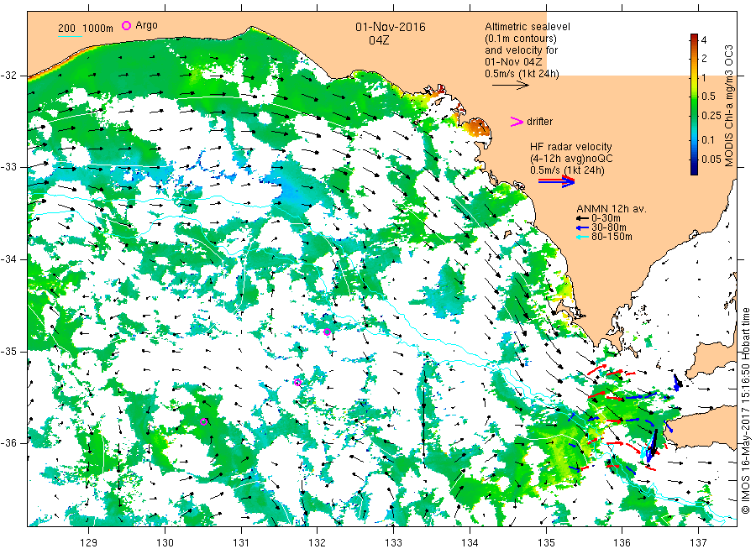Click the IMOS copyright text on right edge
Image resolution: width=756 pixels, height=554 pixels.
click(745, 411)
